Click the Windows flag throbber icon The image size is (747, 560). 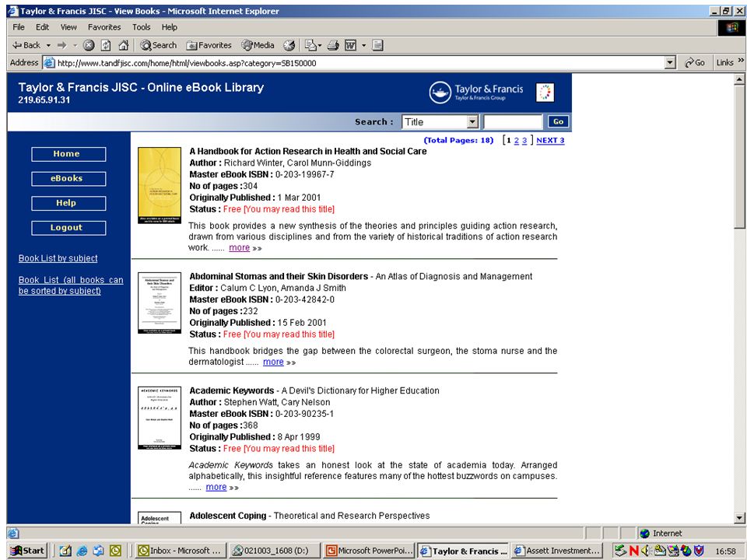pyautogui.click(x=731, y=28)
